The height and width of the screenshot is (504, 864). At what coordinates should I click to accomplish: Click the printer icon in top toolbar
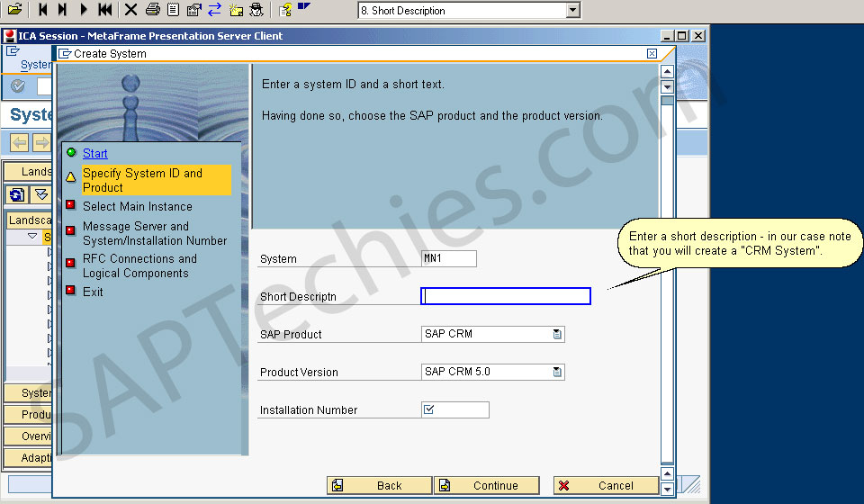[153, 9]
